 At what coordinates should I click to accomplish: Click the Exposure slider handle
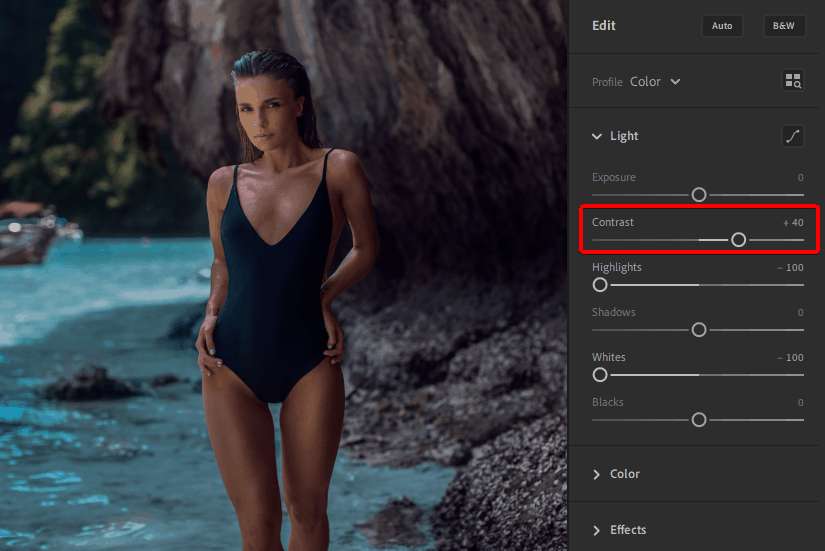[x=699, y=195]
